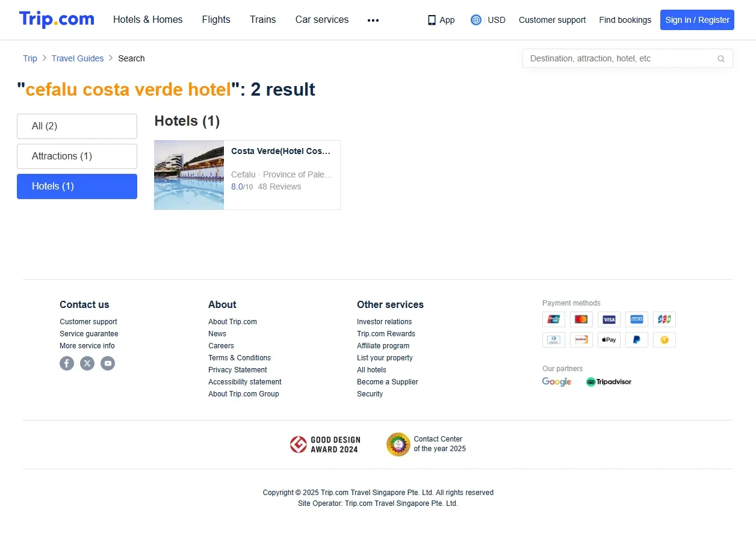
Task: Open Flights menu item
Action: pyautogui.click(x=216, y=20)
